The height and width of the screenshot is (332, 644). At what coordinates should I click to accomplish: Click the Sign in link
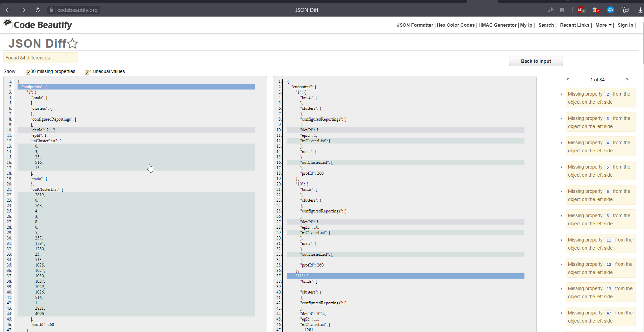(x=625, y=25)
